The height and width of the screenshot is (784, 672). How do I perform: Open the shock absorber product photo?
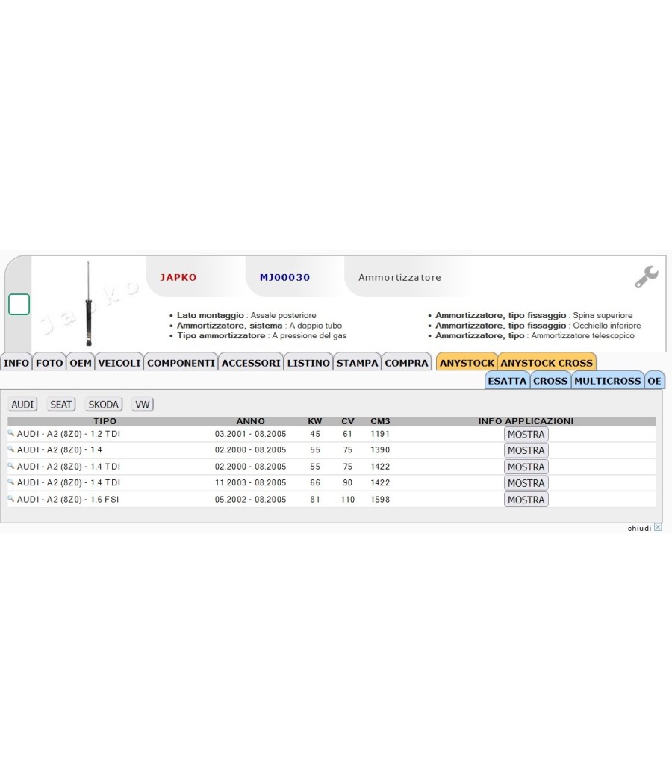click(x=89, y=303)
